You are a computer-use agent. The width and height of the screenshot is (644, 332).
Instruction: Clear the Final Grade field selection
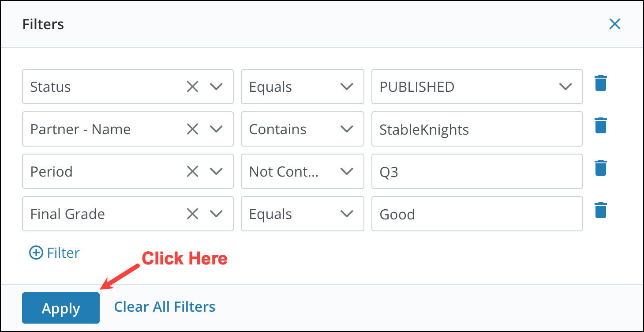(x=192, y=214)
